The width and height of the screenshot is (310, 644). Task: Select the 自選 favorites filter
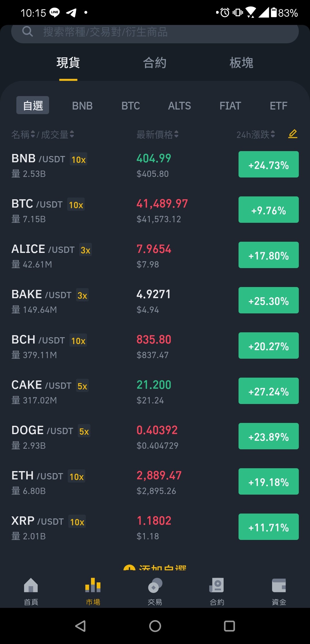tap(33, 105)
